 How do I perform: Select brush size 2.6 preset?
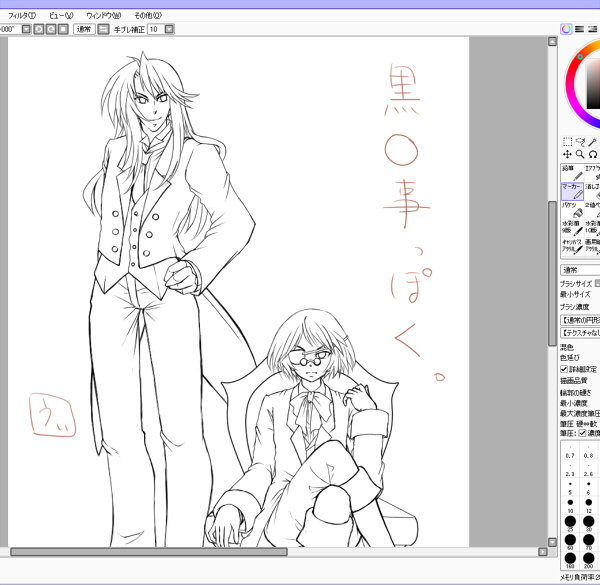pos(589,470)
